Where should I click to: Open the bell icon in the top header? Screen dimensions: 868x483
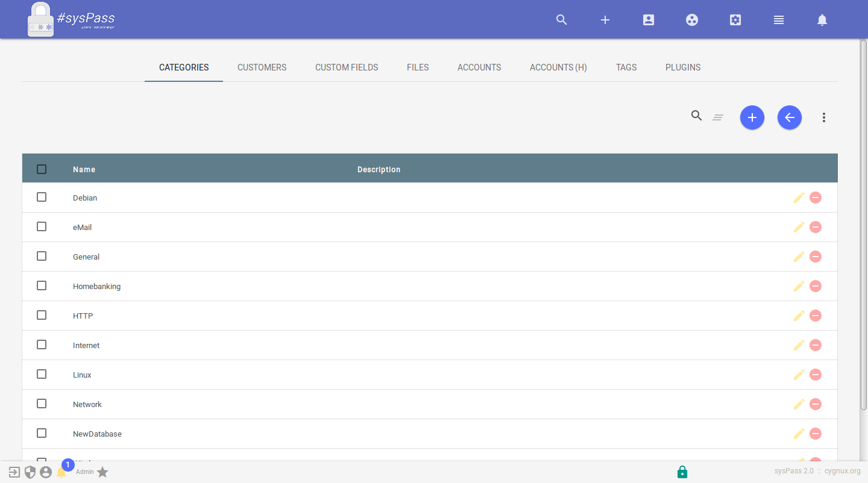(x=822, y=20)
